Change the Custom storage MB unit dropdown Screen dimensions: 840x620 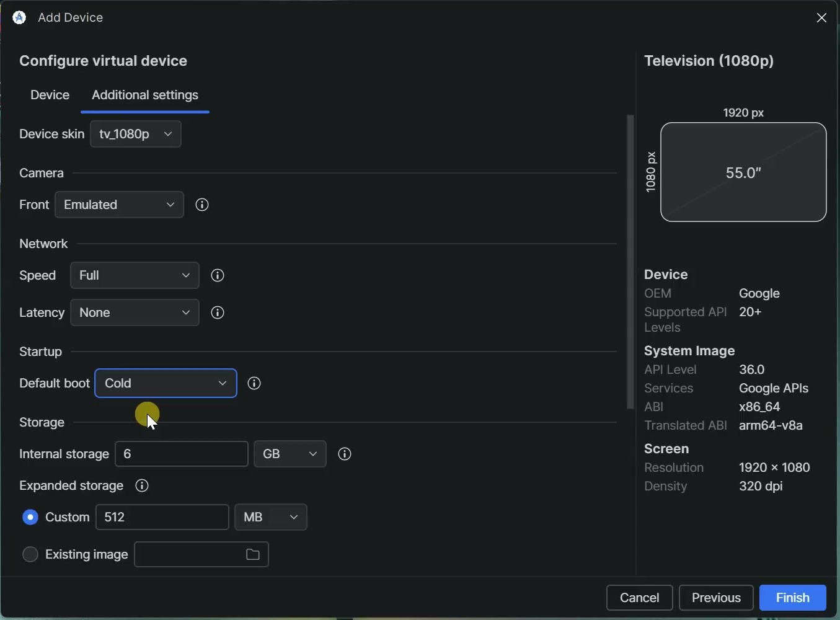(x=272, y=518)
